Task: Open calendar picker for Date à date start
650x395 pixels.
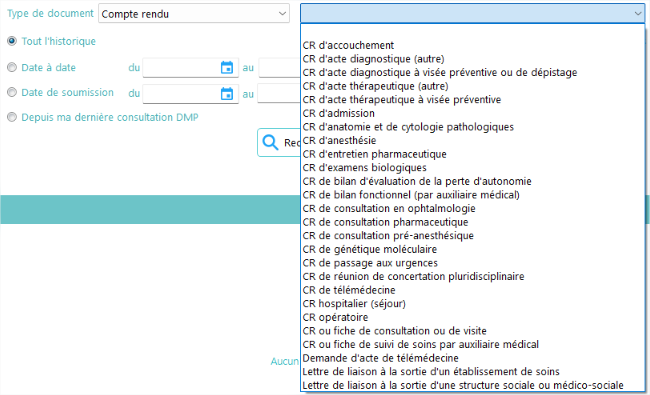Action: point(227,68)
